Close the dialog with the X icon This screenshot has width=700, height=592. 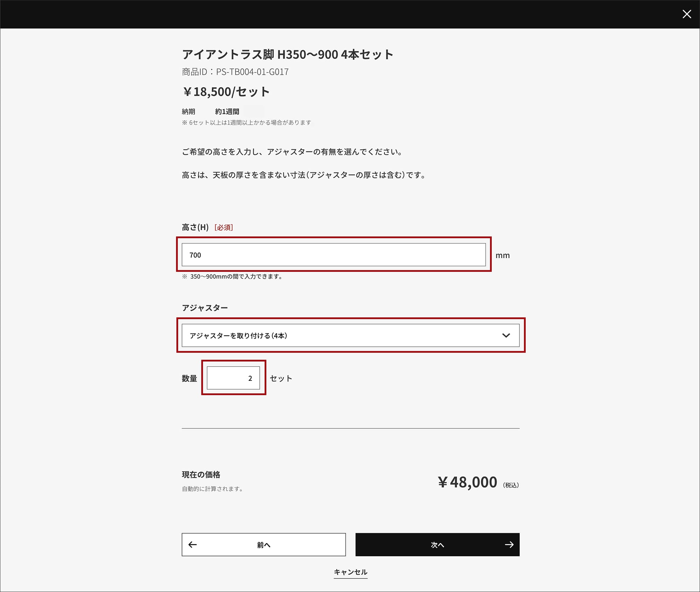tap(686, 14)
